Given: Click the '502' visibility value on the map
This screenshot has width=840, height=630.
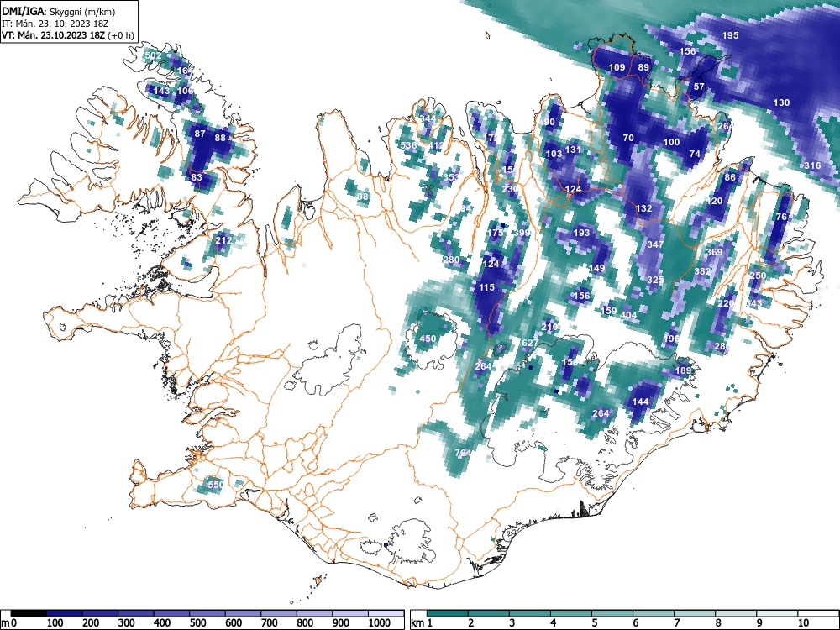Looking at the screenshot, I should pyautogui.click(x=153, y=55).
